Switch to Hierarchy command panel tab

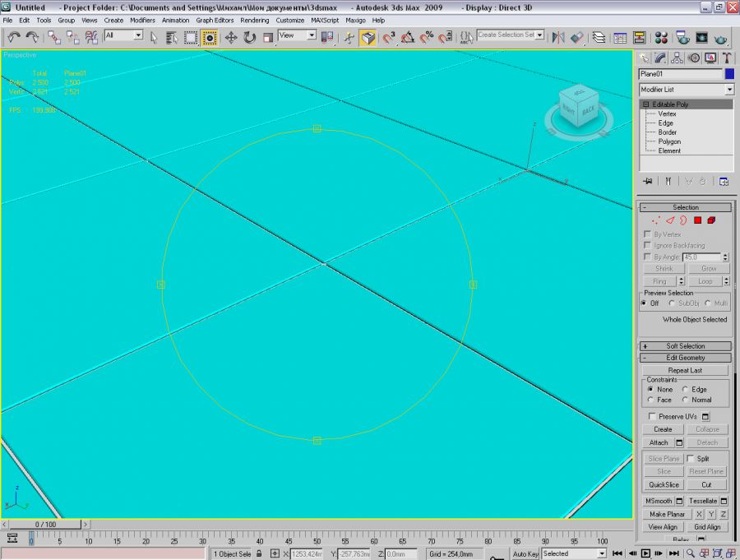pyautogui.click(x=678, y=58)
